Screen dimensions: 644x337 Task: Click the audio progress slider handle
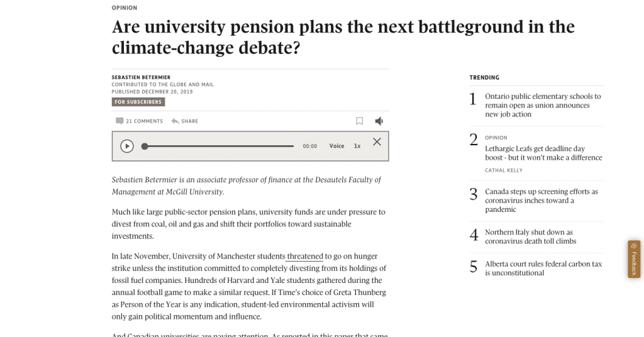coord(145,146)
